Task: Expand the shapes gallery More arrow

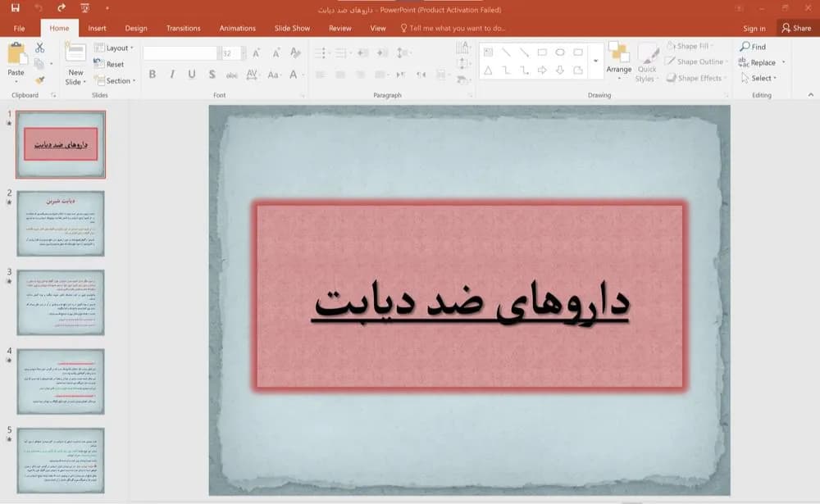Action: click(x=595, y=61)
